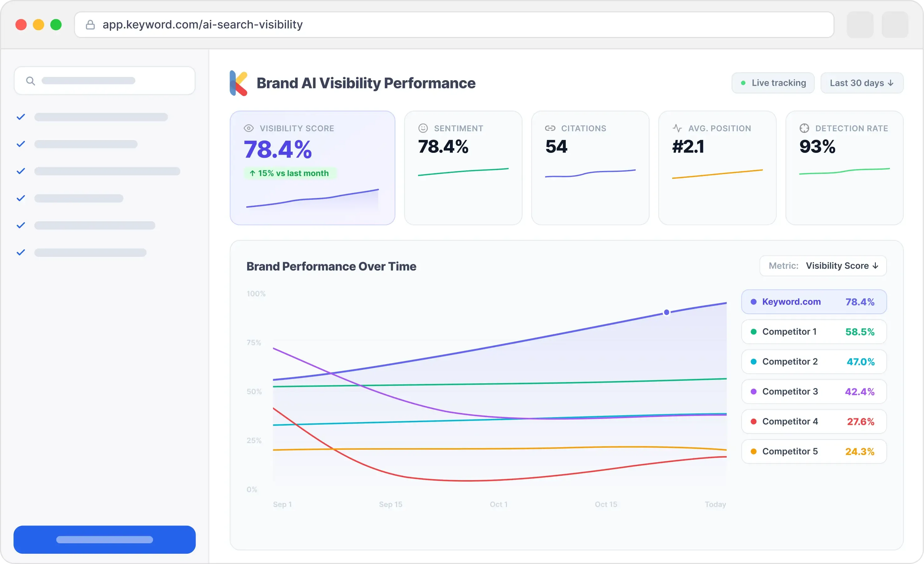Screen dimensions: 924x564
Task: Toggle the checkmark beside the last sidebar item
Action: coord(21,252)
